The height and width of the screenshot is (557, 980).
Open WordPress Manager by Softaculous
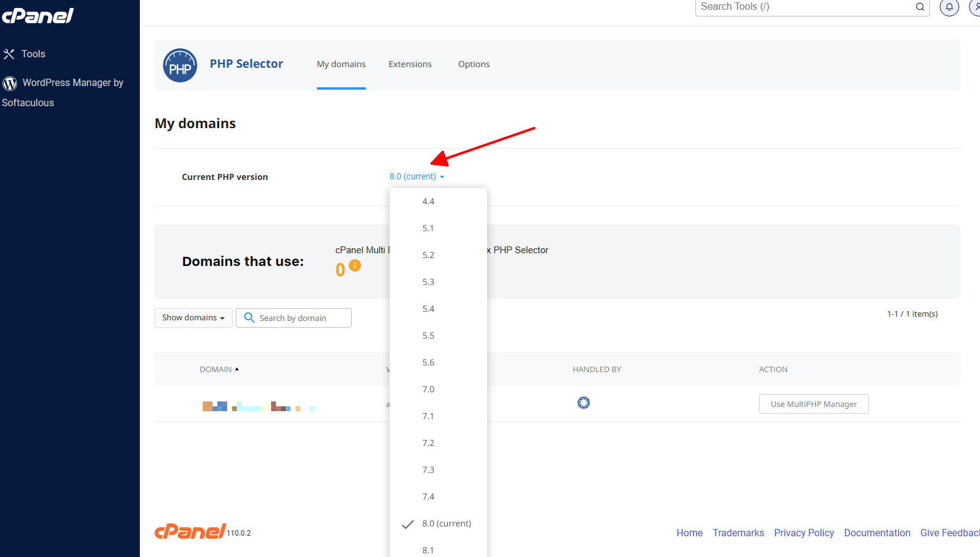point(63,93)
